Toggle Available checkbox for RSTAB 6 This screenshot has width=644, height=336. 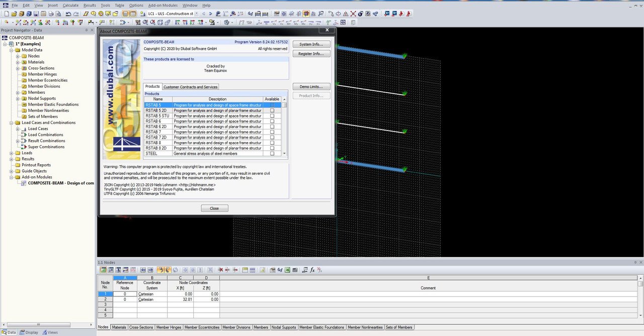[x=272, y=121]
